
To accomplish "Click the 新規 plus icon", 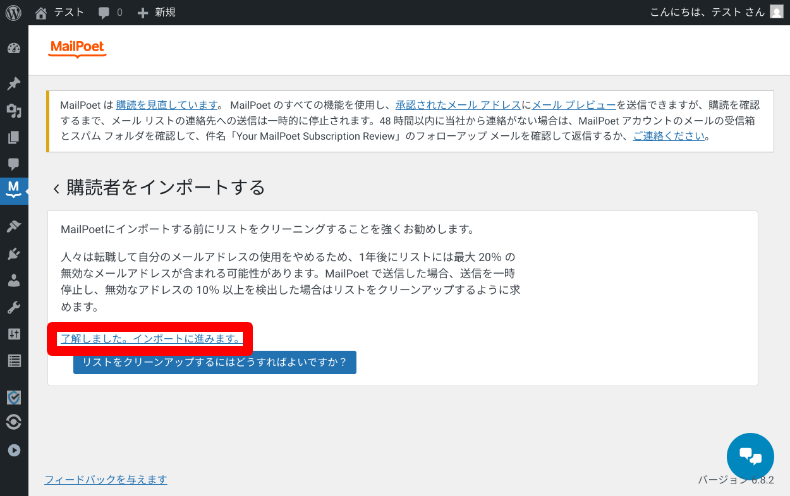I will point(143,13).
